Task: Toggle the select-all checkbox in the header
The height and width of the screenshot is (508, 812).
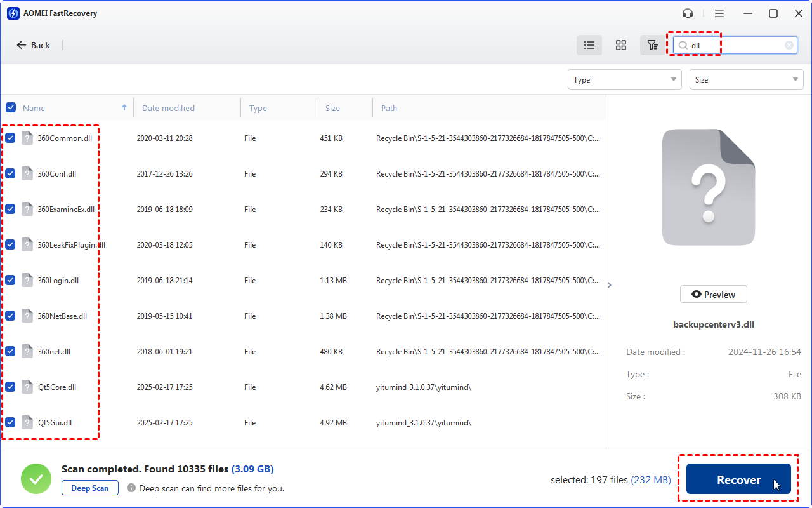Action: [11, 107]
